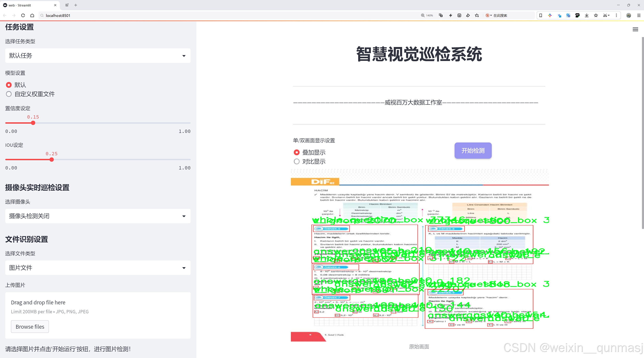Reload the page with the refresh icon
644x358 pixels.
[23, 15]
